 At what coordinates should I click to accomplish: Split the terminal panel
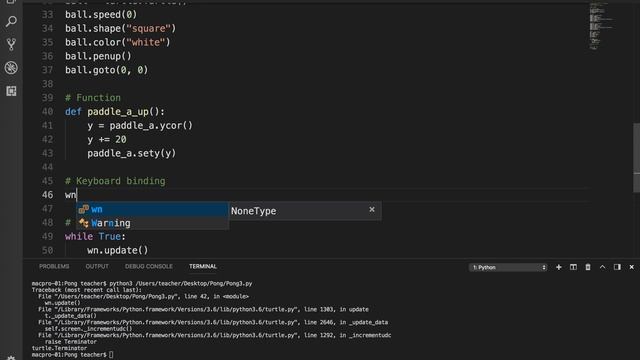[573, 267]
